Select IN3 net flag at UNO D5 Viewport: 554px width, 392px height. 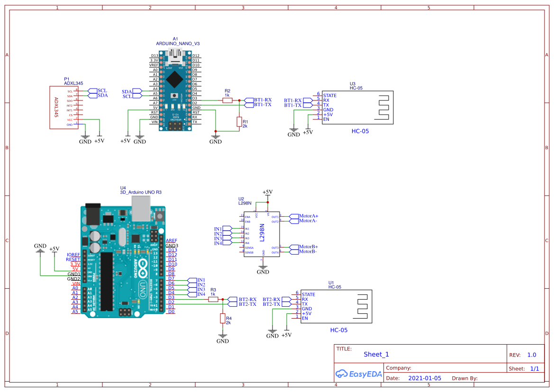pos(196,290)
